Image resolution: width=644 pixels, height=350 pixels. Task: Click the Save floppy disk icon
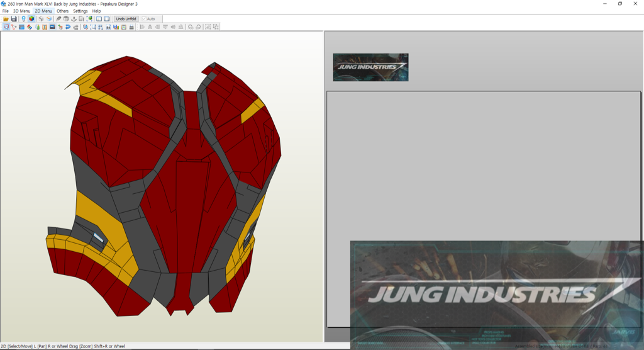(x=14, y=19)
